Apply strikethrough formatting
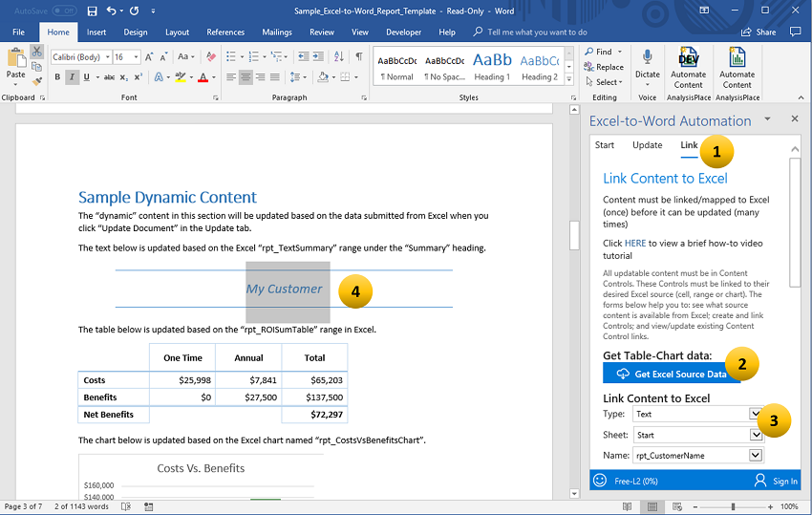Screen dimensions: 812x515 [x=109, y=77]
